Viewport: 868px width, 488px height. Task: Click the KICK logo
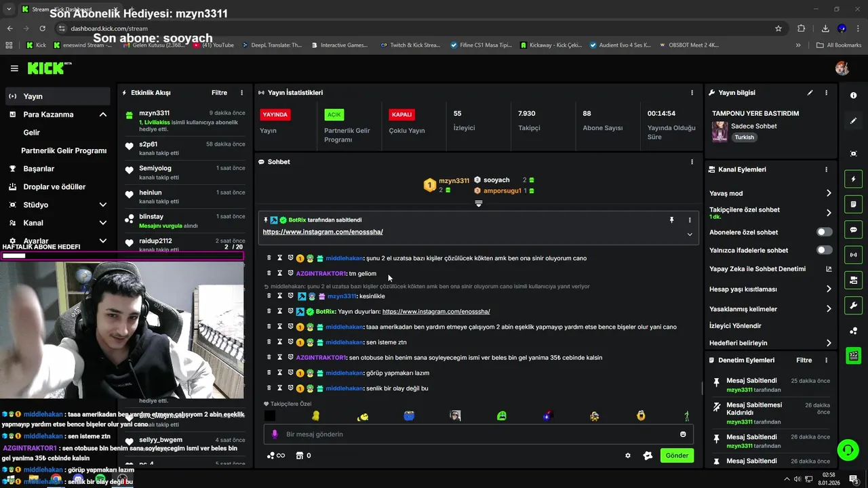(x=49, y=68)
